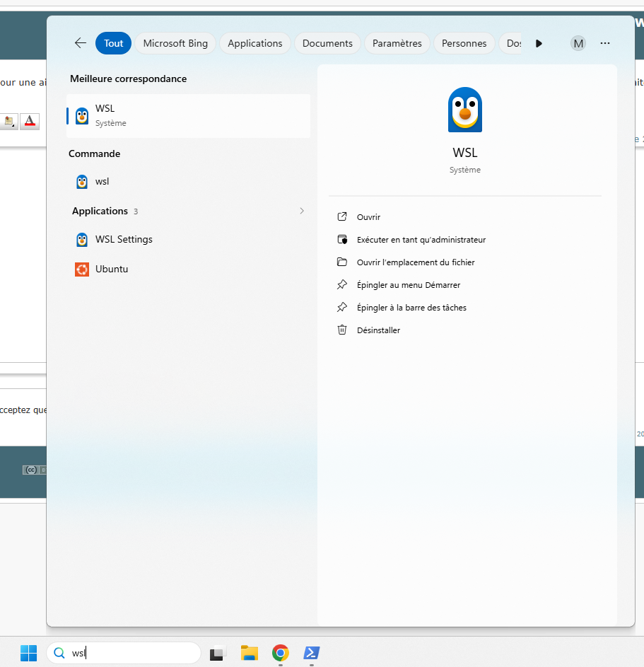Open the WSL Système best match
Screen dimensions: 644x667
point(188,116)
